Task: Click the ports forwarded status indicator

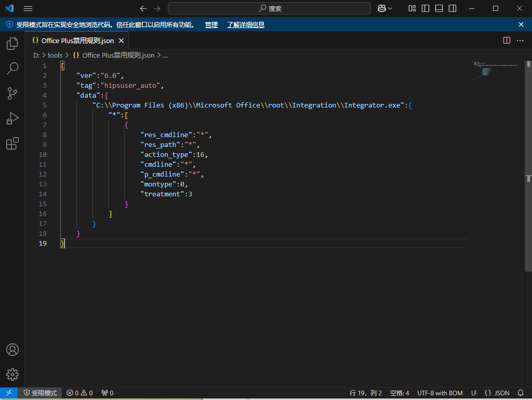Action: 108,393
